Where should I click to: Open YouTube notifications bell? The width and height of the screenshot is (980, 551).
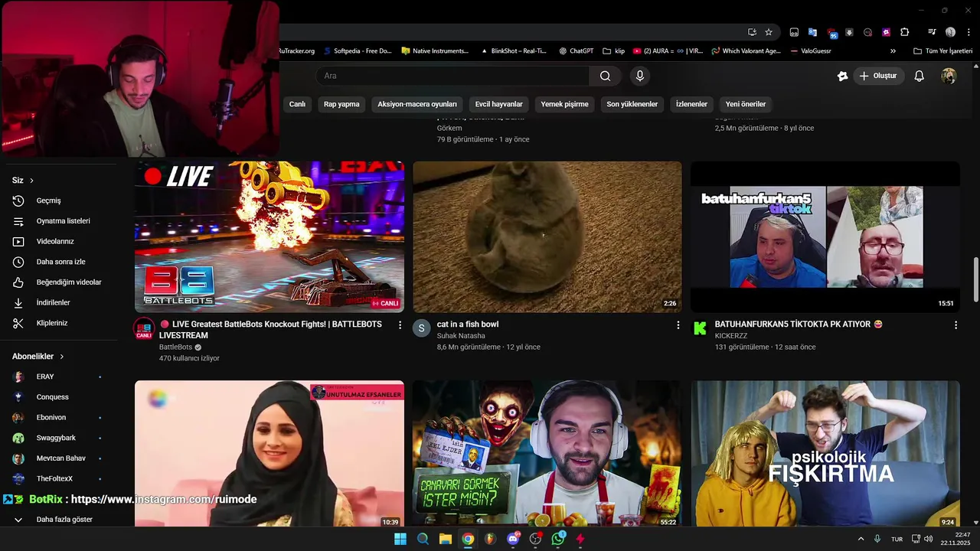[x=920, y=76]
